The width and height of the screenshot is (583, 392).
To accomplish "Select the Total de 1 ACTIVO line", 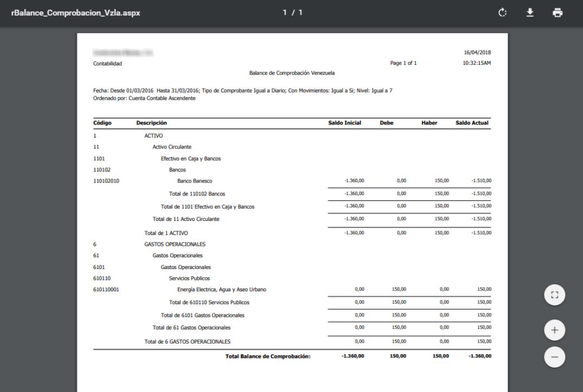I will (166, 233).
